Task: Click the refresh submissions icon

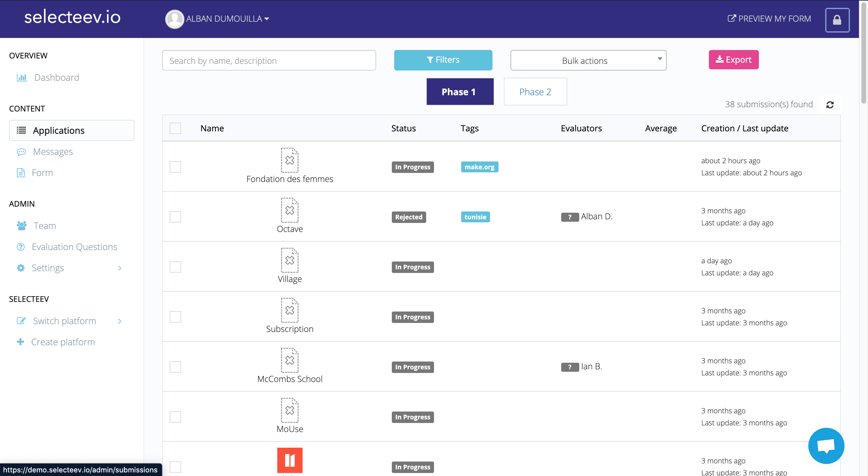Action: [830, 105]
